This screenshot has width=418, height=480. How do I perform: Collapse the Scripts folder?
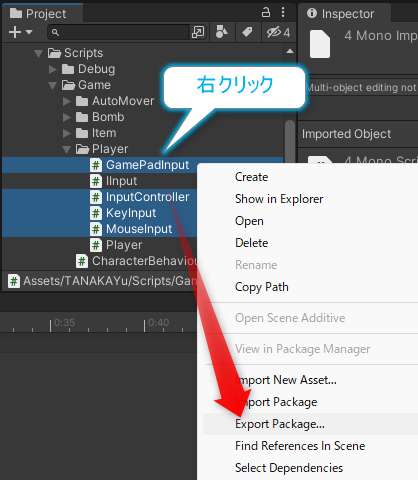pyautogui.click(x=39, y=53)
